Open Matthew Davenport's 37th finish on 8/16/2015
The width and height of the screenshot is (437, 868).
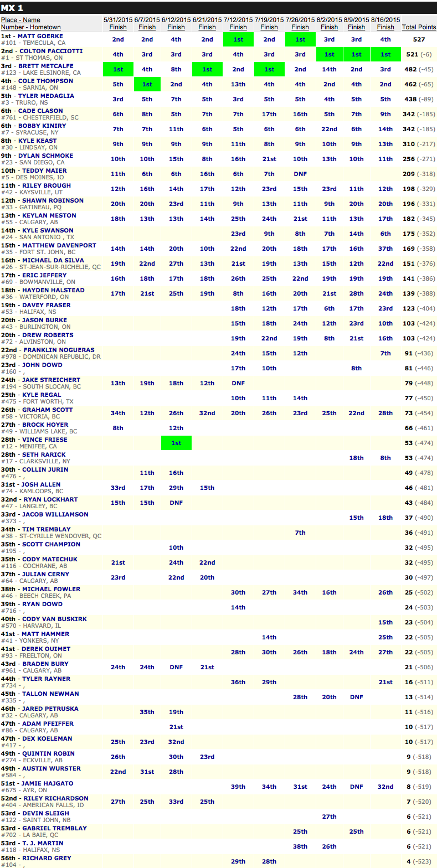tap(385, 249)
